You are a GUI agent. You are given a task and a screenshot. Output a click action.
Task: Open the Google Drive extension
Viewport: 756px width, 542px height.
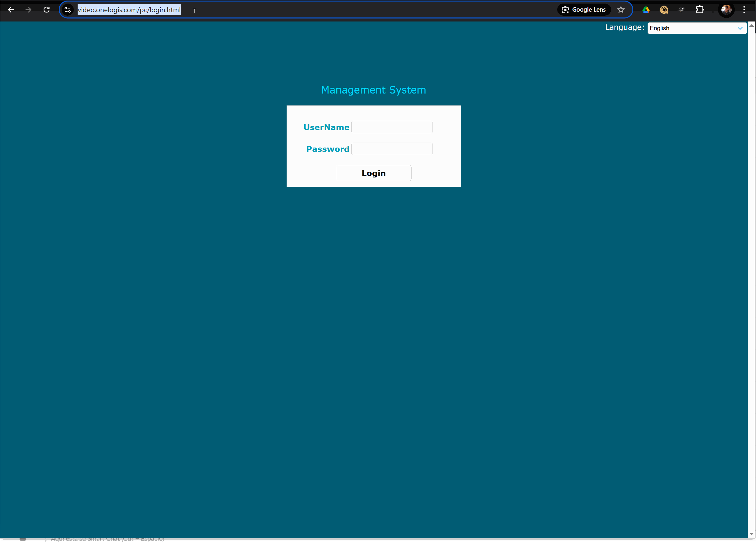click(646, 10)
